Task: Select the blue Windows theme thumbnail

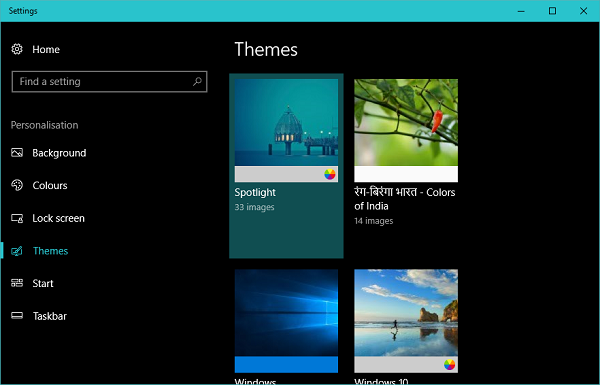Action: (286, 313)
